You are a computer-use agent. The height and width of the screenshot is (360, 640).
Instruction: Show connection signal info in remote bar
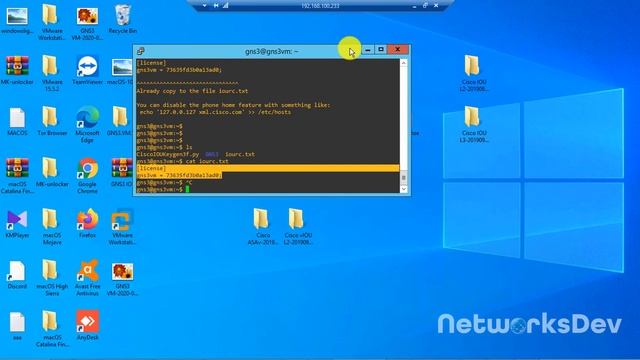[225, 6]
